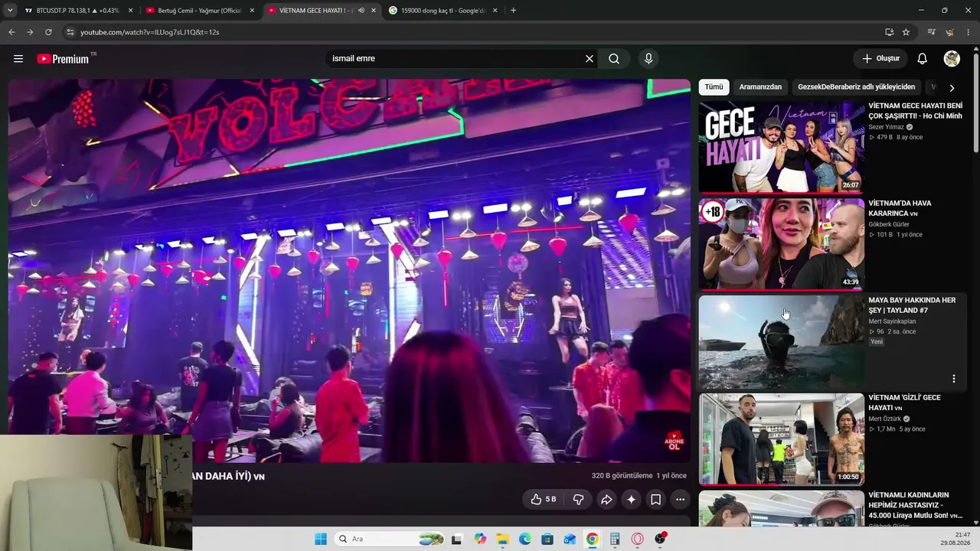This screenshot has width=980, height=551.
Task: Go to YouTube Premium home logo
Action: point(63,59)
